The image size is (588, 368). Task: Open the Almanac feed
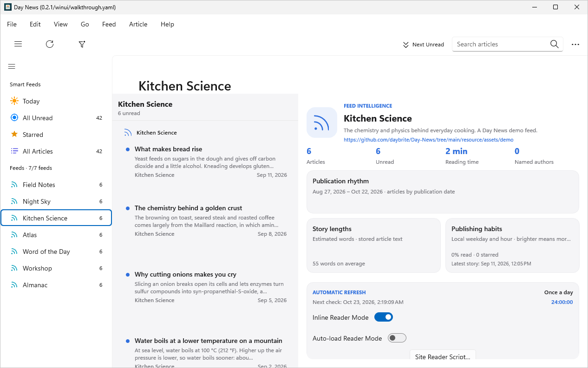56,285
